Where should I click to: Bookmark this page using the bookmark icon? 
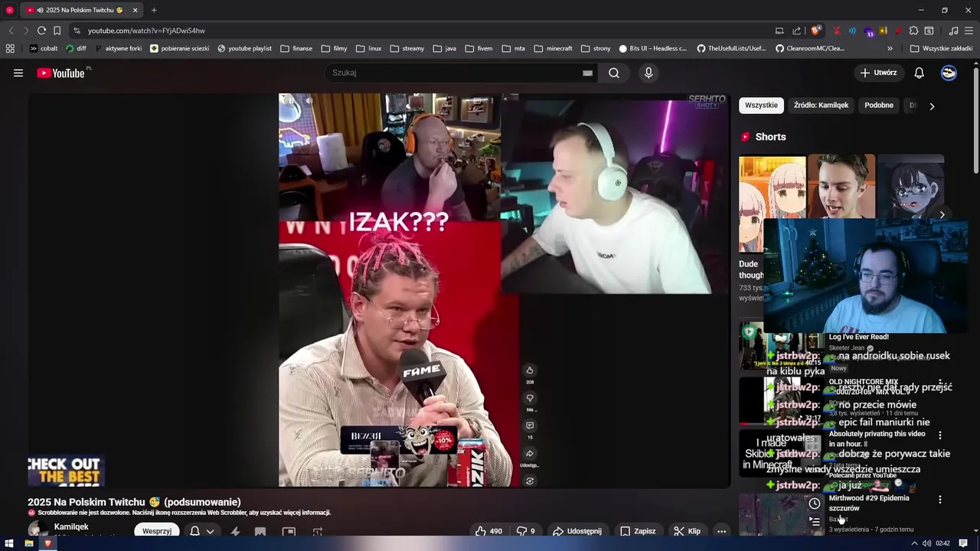pyautogui.click(x=57, y=31)
